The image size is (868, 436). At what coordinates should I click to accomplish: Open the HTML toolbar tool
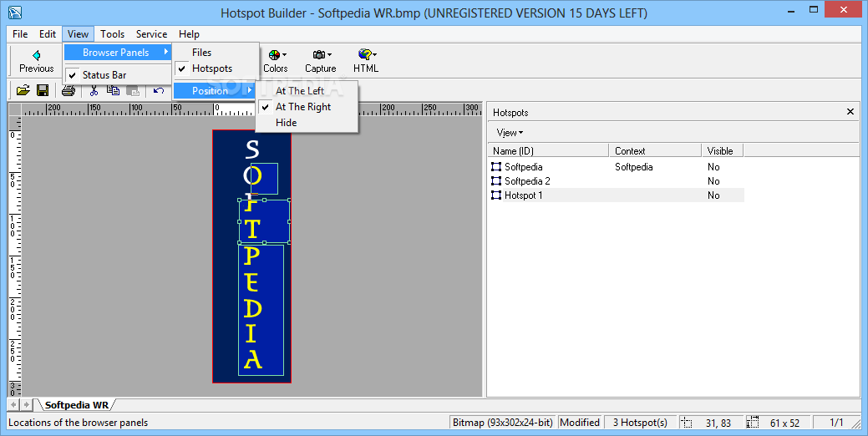tap(366, 61)
